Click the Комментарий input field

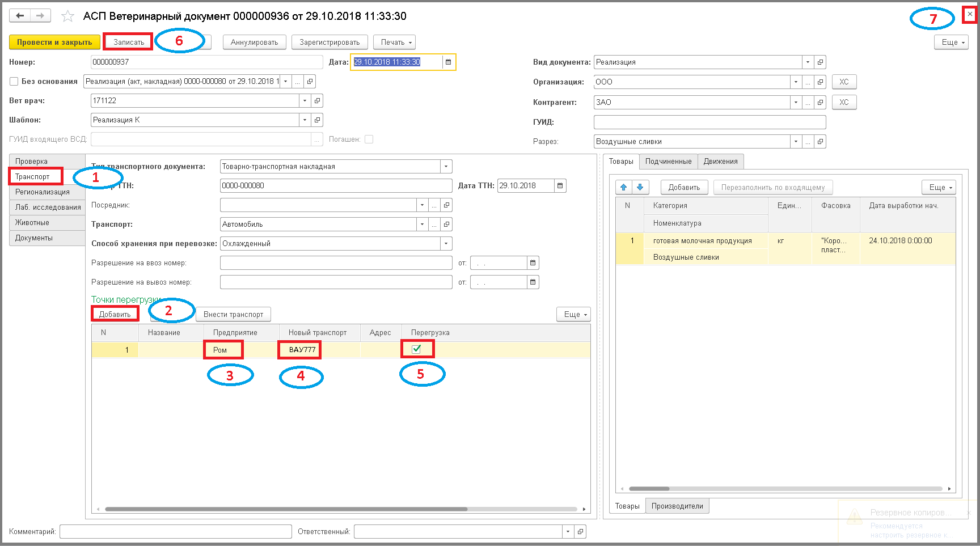point(176,532)
